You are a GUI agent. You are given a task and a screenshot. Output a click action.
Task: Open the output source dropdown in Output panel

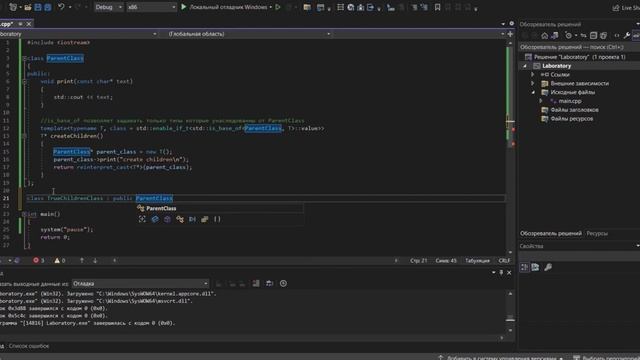[x=140, y=283]
